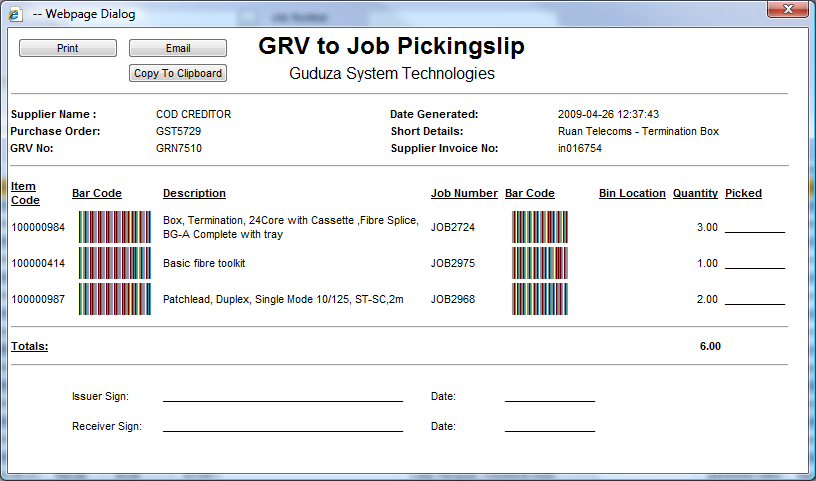Click the Bin Location column header

pyautogui.click(x=632, y=193)
